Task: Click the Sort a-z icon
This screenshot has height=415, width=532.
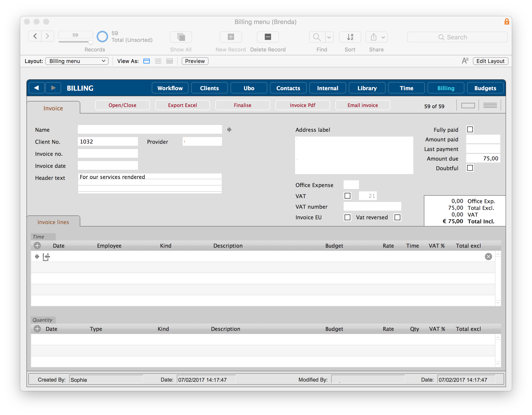Action: pyautogui.click(x=350, y=37)
